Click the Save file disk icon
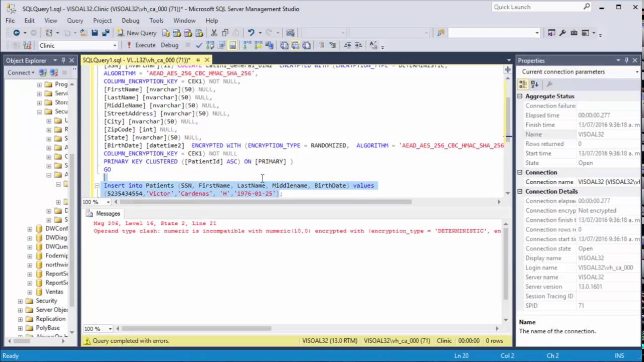 95,33
